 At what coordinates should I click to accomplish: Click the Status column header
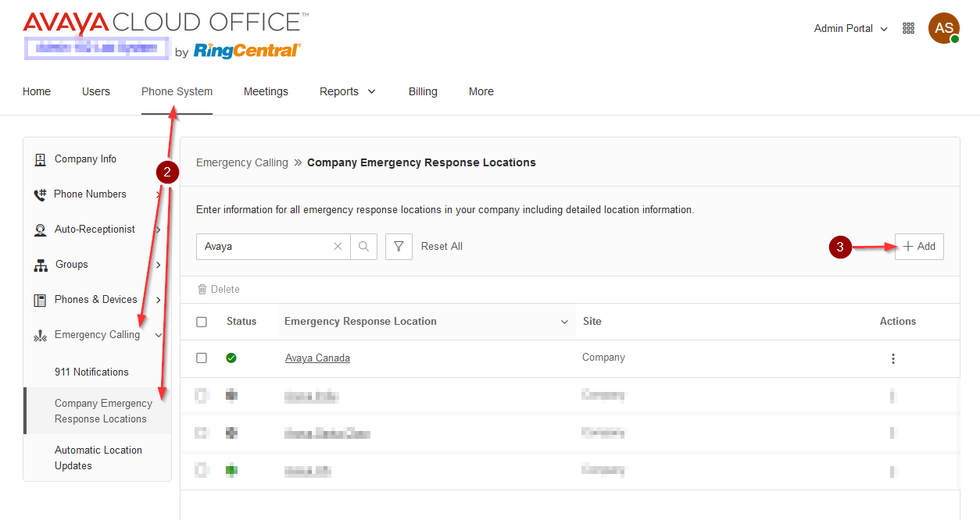[x=241, y=322]
